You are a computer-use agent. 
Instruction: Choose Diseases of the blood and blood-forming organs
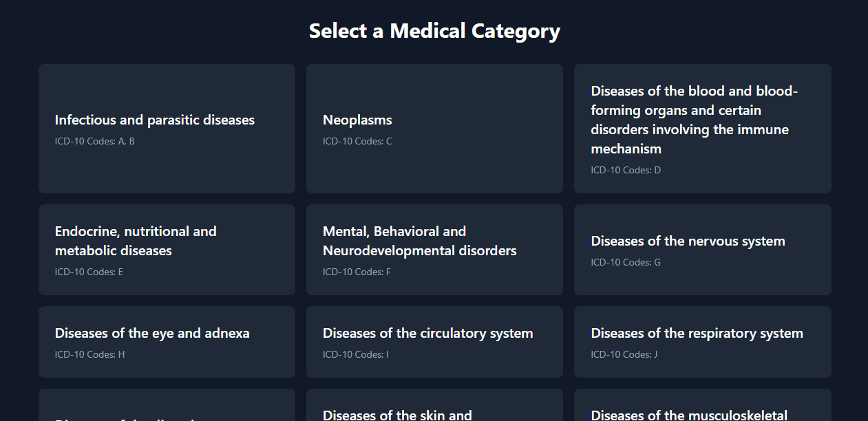click(x=703, y=129)
